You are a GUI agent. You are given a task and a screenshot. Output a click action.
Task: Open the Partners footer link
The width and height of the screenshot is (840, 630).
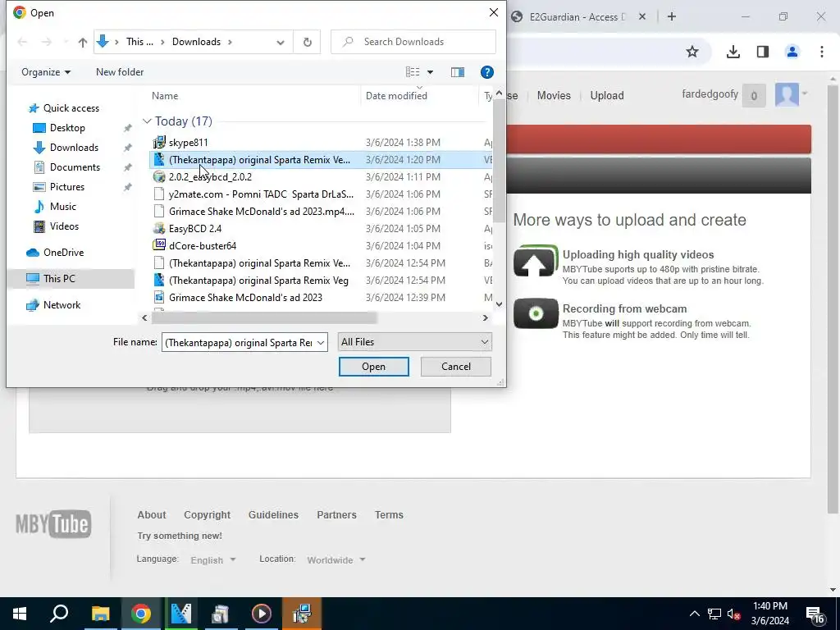[336, 515]
